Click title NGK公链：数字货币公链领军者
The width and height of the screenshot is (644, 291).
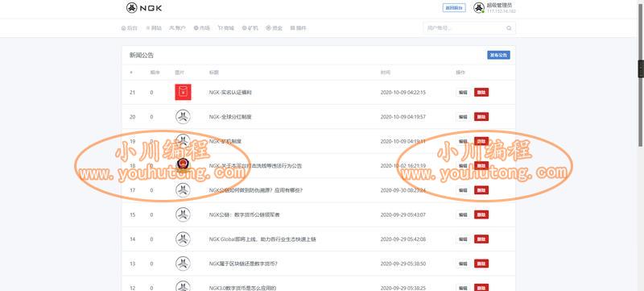[244, 214]
